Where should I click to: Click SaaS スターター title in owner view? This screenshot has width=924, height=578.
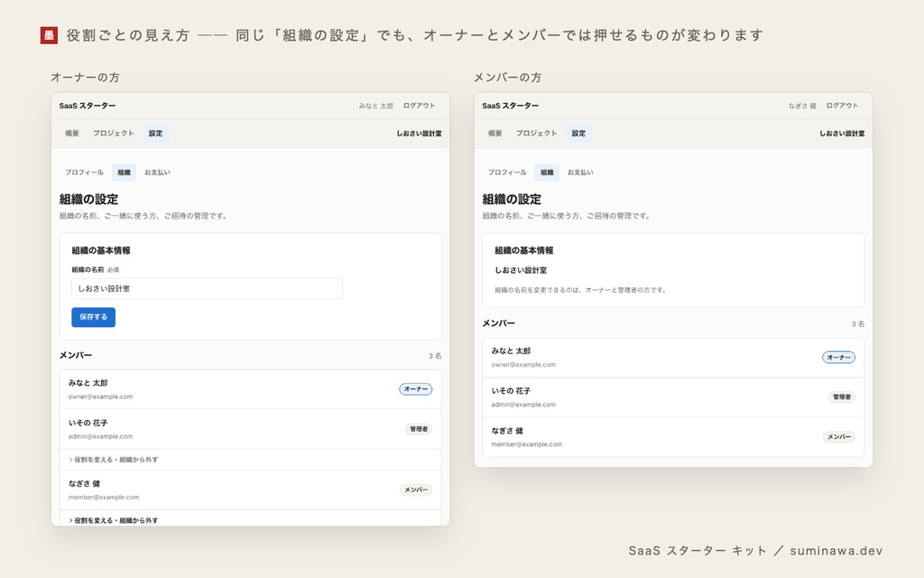point(88,106)
